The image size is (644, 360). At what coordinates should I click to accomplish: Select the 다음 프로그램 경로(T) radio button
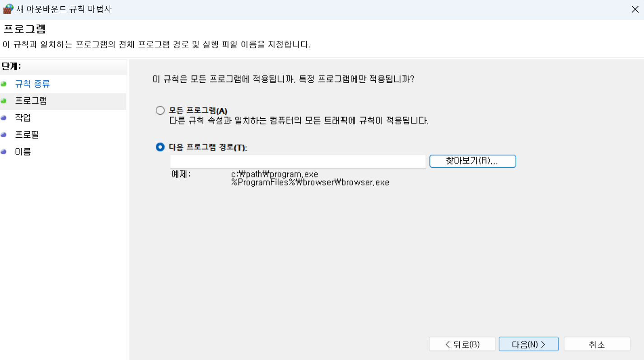[160, 147]
